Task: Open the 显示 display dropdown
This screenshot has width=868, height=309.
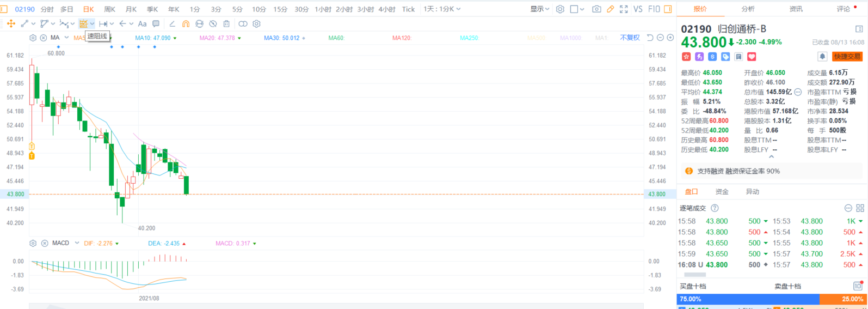Action: tap(540, 9)
